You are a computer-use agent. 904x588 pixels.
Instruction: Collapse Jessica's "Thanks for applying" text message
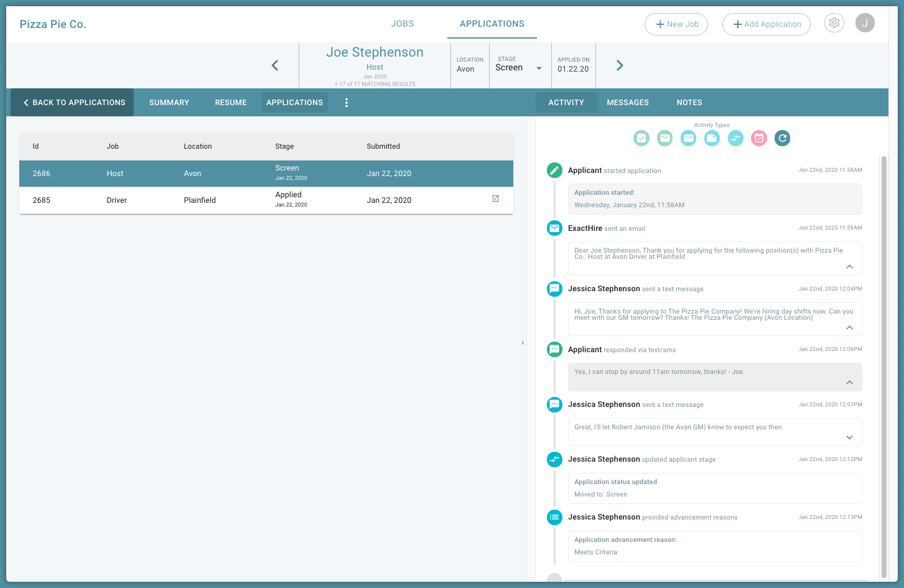(x=849, y=327)
